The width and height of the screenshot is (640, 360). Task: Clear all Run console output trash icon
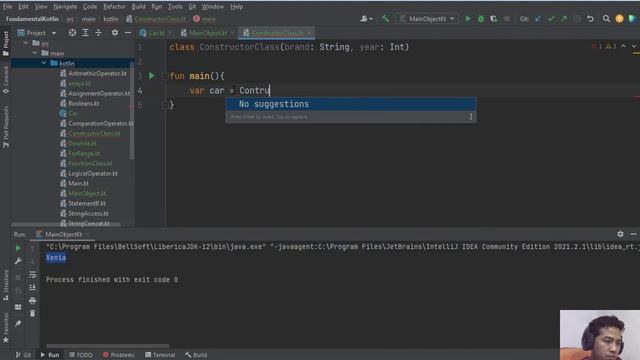33,313
